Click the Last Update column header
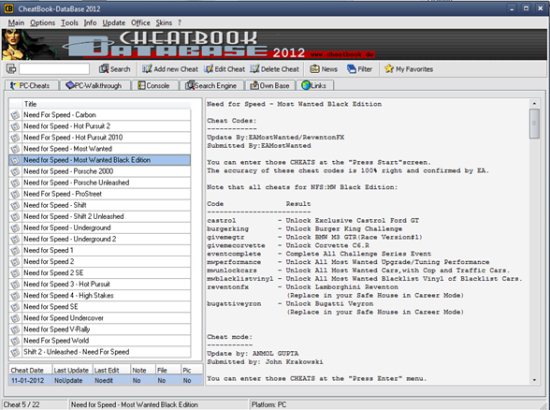This screenshot has height=410, width=550. (71, 370)
